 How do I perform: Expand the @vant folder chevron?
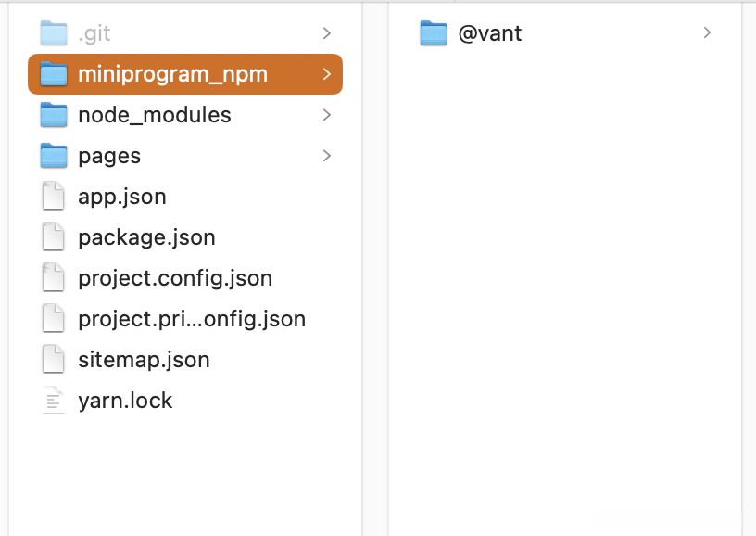[x=707, y=33]
